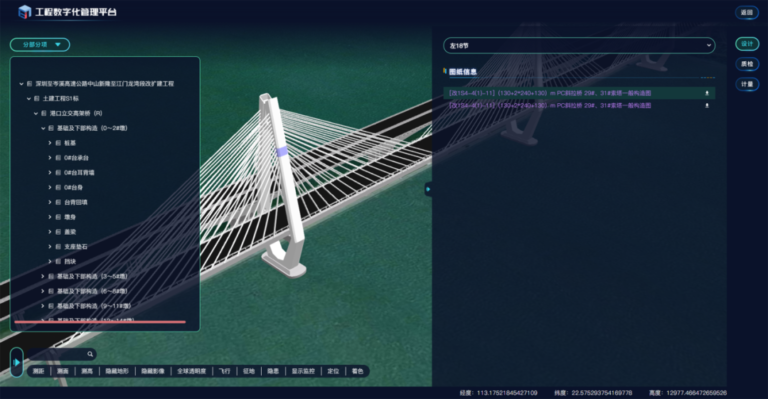Toggle 隐藏地形 in bottom toolbar
Image resolution: width=768 pixels, height=399 pixels.
click(x=117, y=371)
